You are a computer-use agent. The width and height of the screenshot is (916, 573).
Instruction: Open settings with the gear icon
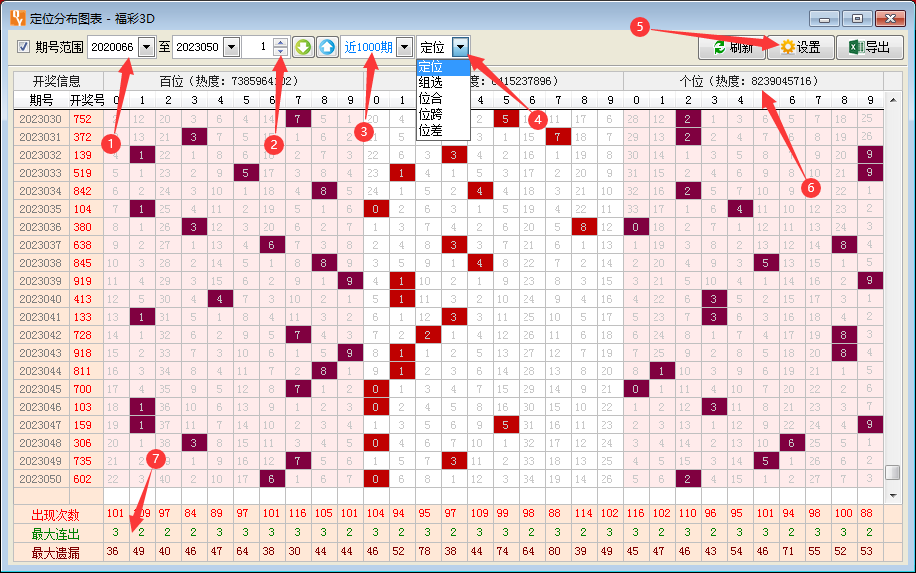(788, 47)
